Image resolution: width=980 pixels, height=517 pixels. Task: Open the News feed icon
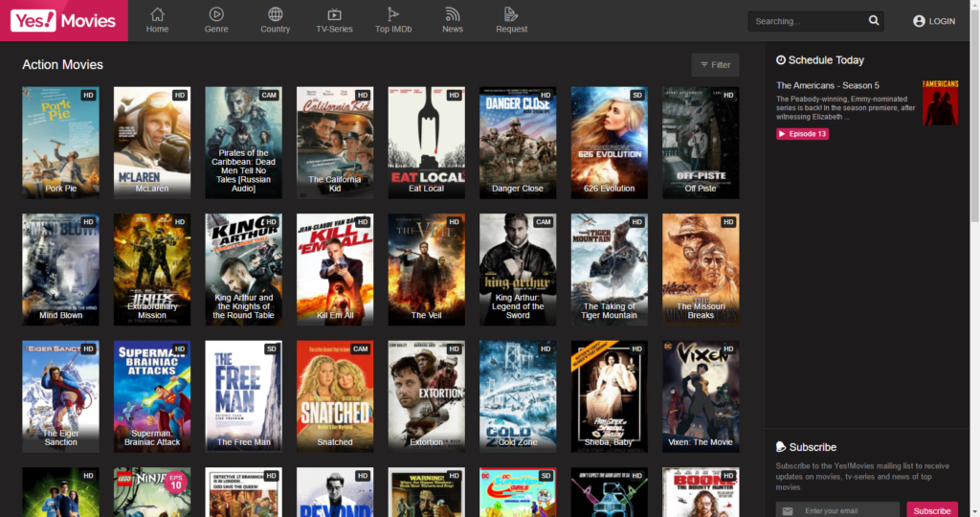coord(453,13)
